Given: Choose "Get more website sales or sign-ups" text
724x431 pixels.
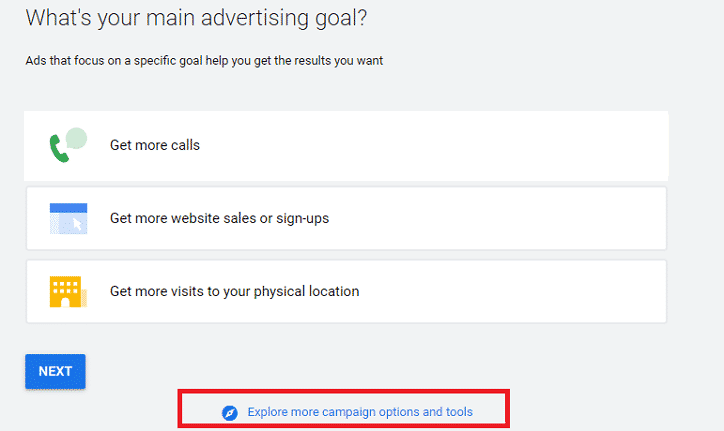Looking at the screenshot, I should coord(219,218).
